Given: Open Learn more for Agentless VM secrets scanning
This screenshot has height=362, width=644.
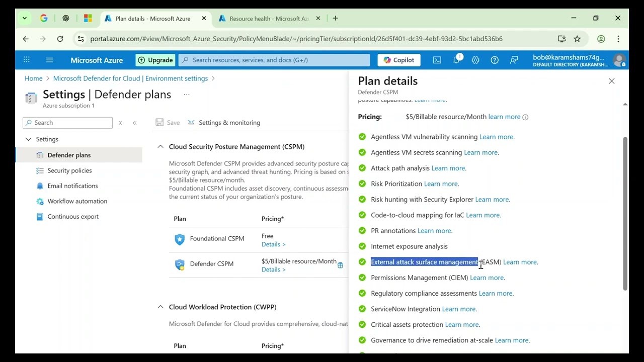Looking at the screenshot, I should [480, 152].
